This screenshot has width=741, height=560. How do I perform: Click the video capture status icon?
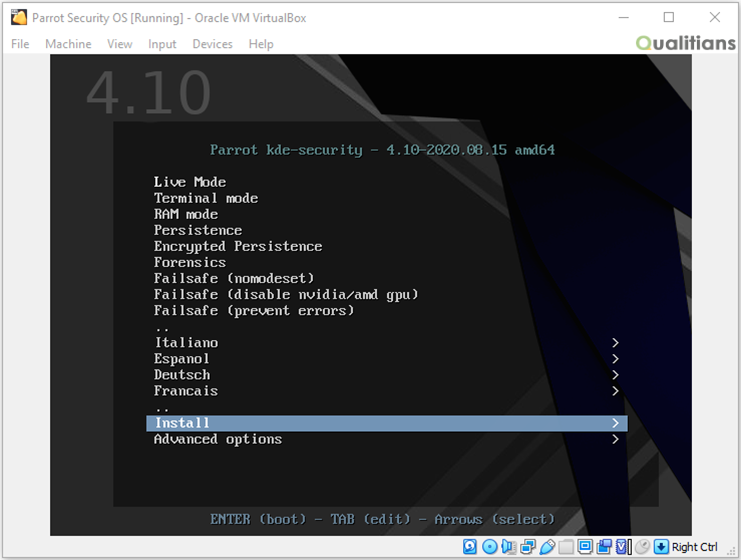pos(604,547)
